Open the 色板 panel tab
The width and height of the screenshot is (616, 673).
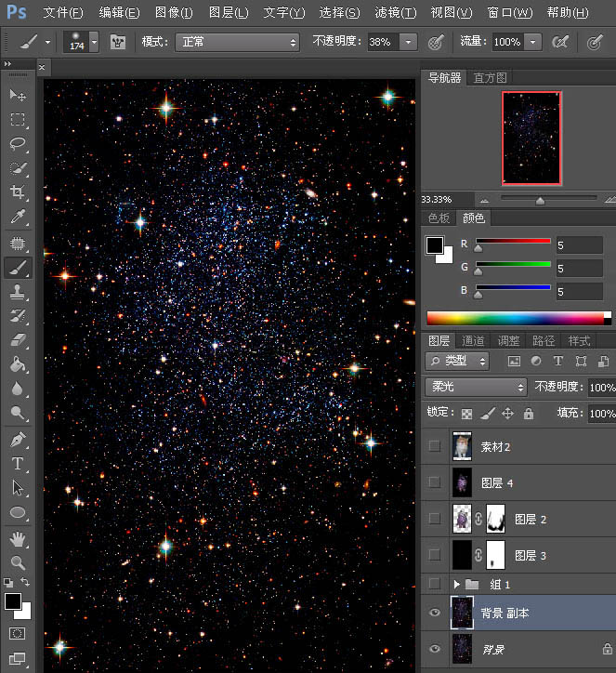click(x=439, y=218)
